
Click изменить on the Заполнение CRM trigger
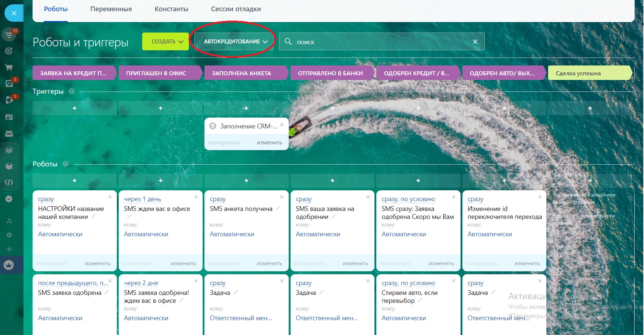click(269, 143)
